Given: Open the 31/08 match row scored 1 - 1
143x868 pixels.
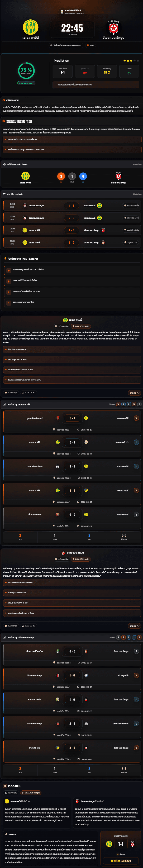Looking at the screenshot, I should click(x=71, y=206).
